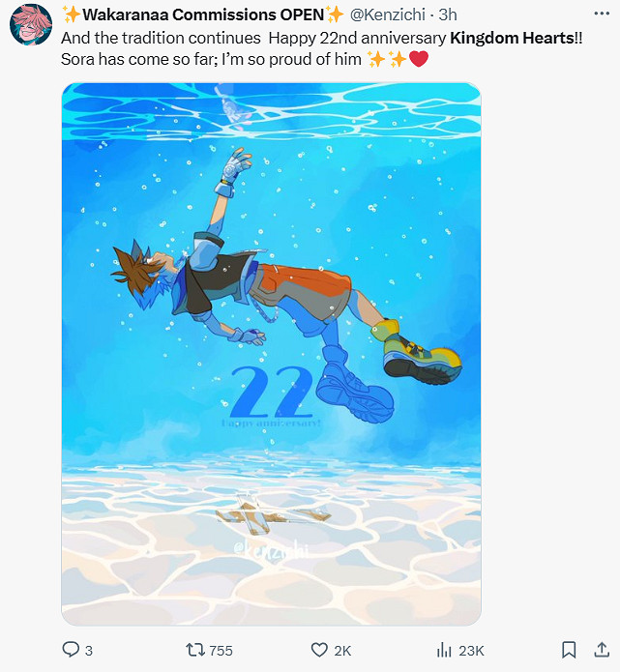Click the 755 repost count
The width and height of the screenshot is (620, 672).
click(x=221, y=651)
